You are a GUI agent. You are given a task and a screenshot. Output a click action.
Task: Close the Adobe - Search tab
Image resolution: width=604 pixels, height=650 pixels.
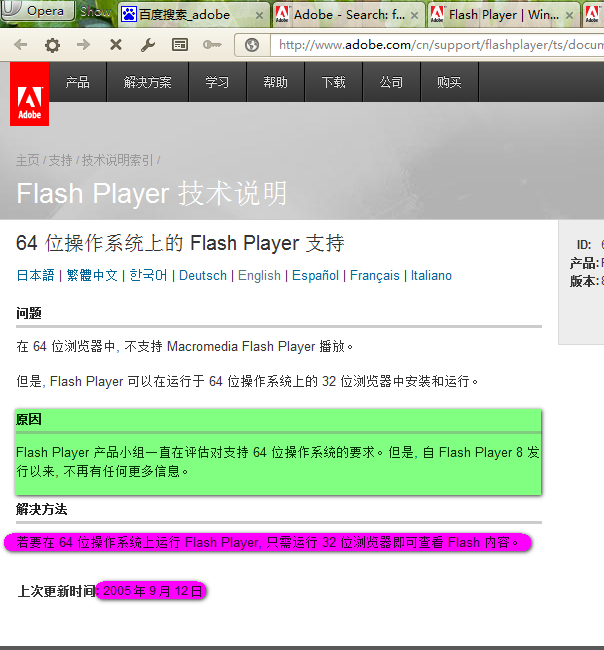point(414,16)
